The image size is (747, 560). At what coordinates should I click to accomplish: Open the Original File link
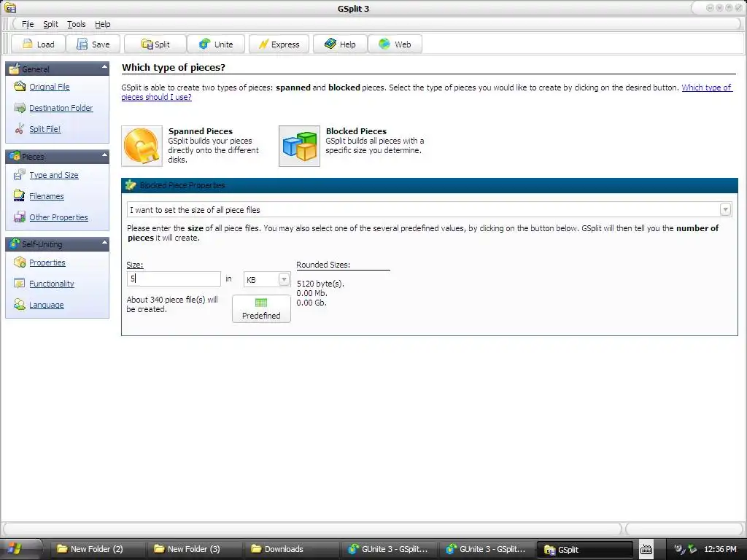(x=50, y=87)
